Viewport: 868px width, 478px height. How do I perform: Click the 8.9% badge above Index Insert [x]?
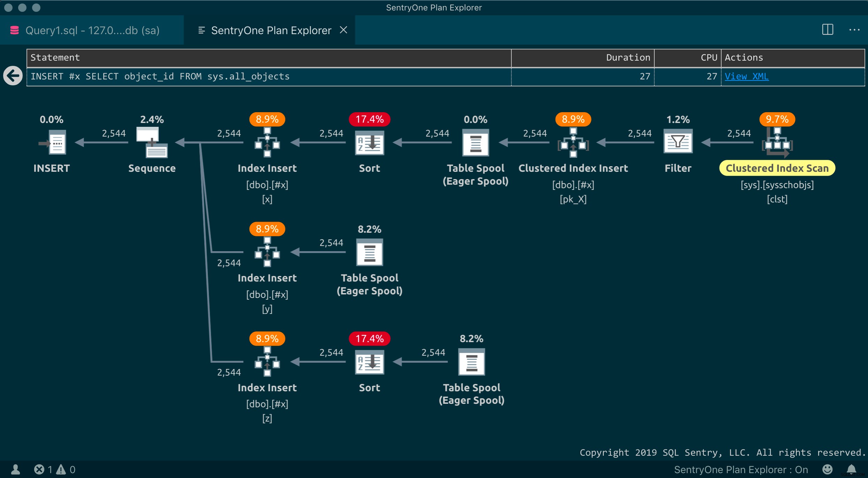coord(267,119)
